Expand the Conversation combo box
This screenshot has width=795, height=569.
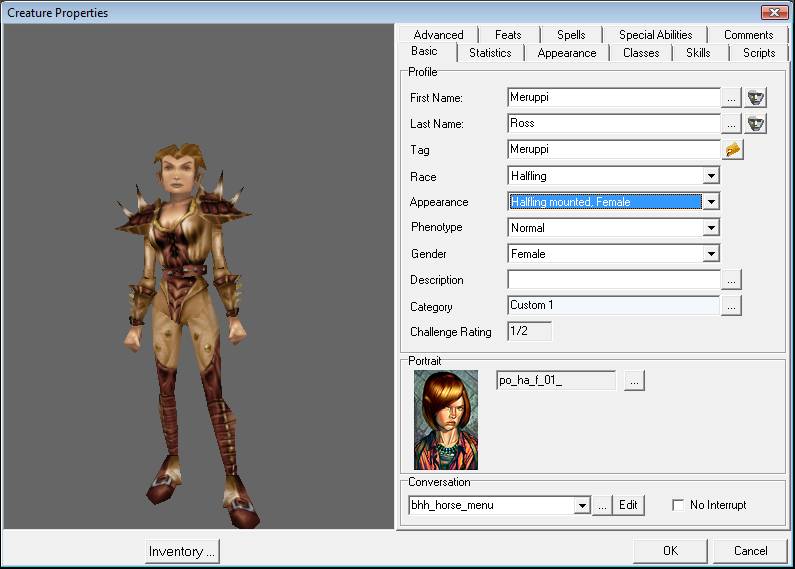582,505
